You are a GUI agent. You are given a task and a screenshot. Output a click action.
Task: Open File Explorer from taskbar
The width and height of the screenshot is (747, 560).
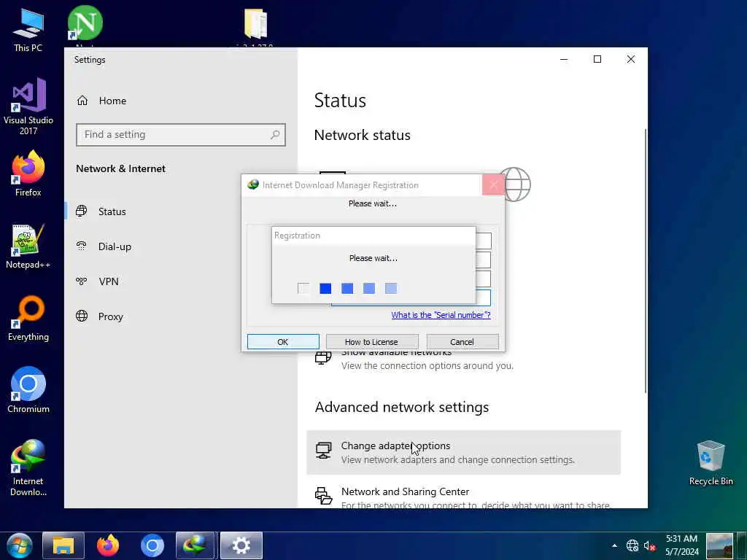(x=63, y=545)
